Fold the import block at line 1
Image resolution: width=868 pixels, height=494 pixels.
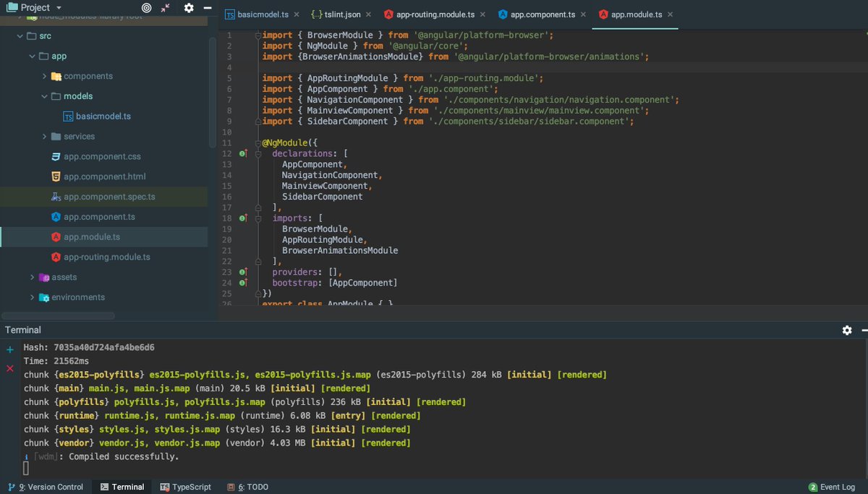(x=258, y=35)
